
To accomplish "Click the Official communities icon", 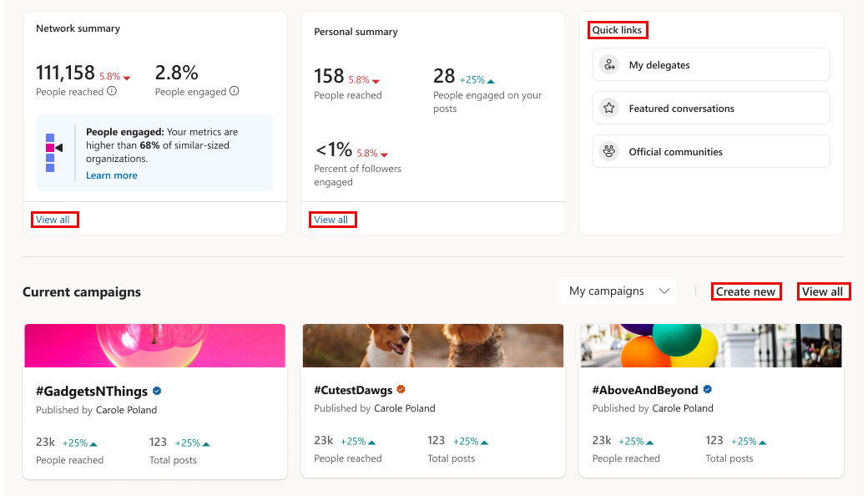I will [609, 152].
